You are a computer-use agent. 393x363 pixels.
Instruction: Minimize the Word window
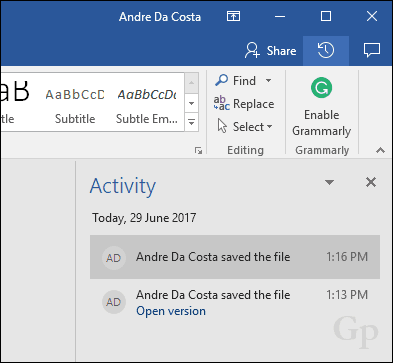tap(280, 16)
